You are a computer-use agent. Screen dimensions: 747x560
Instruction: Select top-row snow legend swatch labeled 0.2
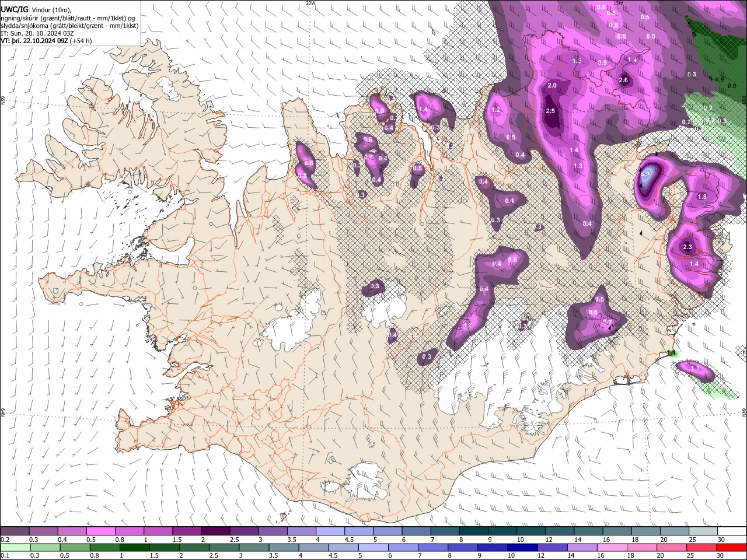tap(15, 531)
